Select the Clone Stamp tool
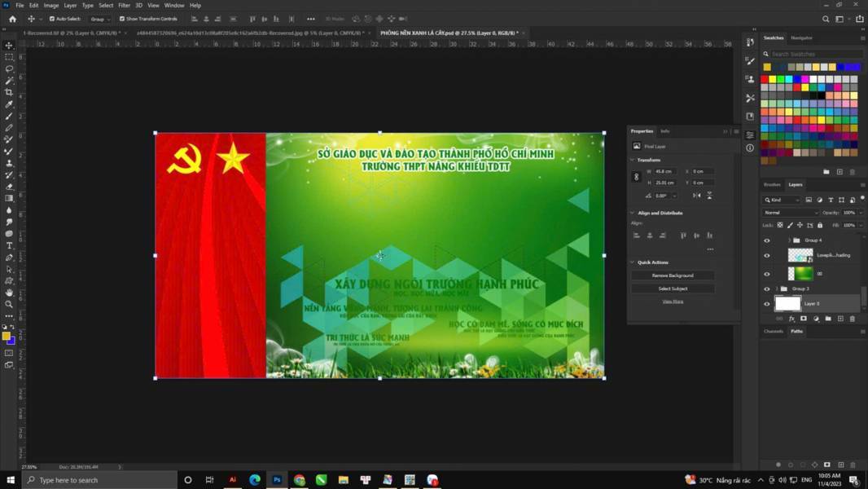 [9, 163]
